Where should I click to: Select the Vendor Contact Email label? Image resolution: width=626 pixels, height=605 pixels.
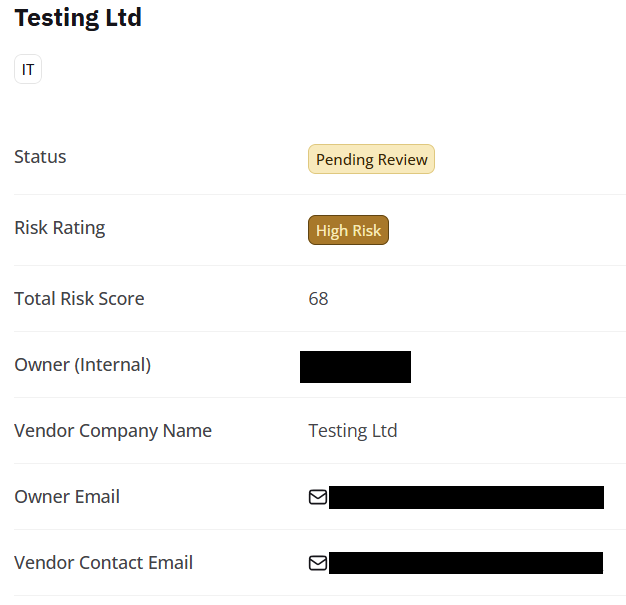pyautogui.click(x=103, y=563)
